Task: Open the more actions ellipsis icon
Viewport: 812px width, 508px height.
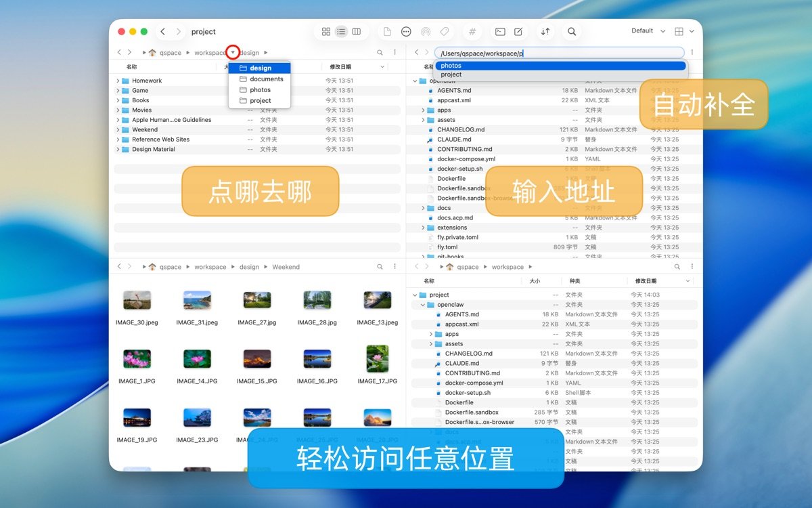Action: 407,31
